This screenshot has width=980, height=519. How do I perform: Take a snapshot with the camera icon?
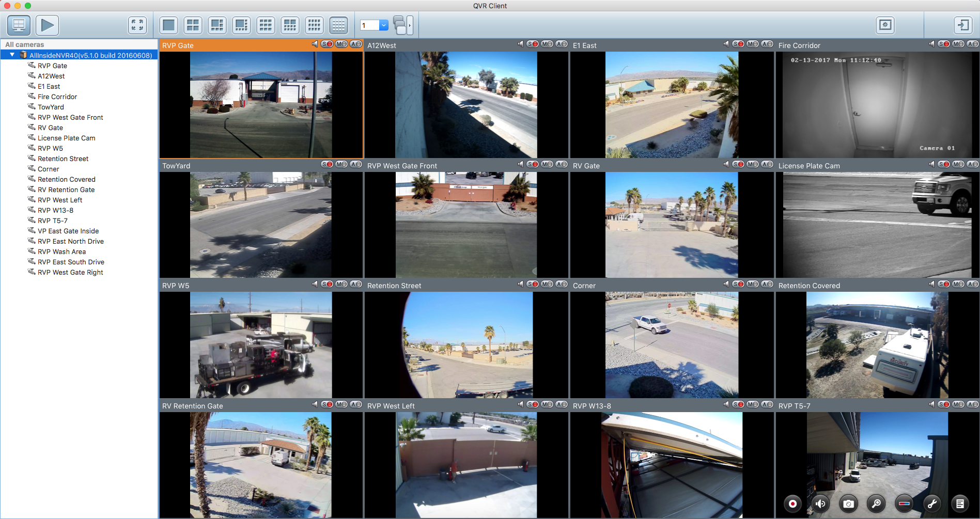848,504
